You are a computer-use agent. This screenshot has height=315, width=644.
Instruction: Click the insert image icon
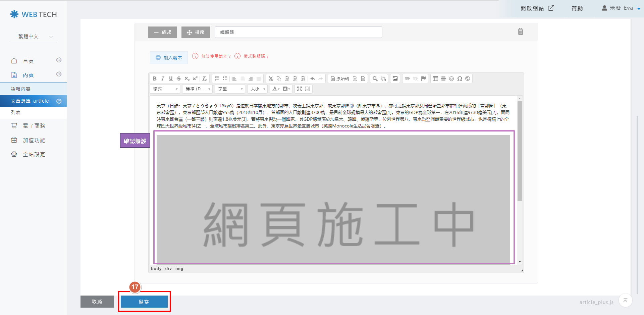click(395, 78)
